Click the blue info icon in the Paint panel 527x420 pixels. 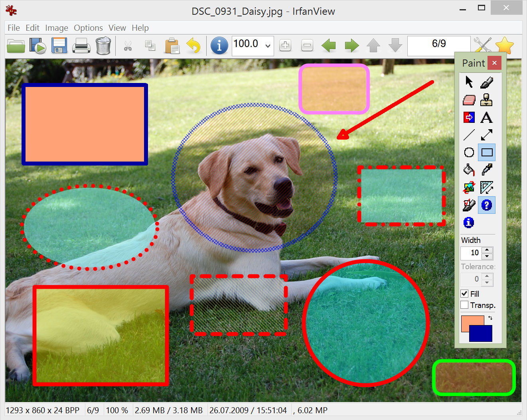(469, 223)
